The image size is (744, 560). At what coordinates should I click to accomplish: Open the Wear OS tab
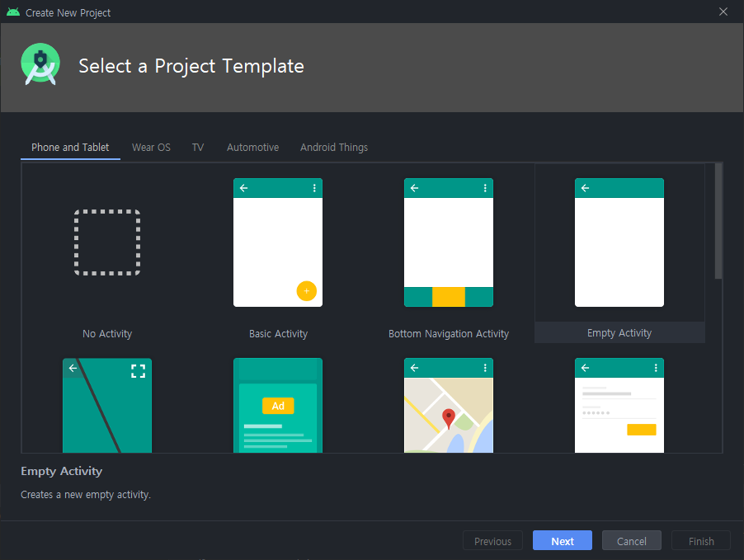click(151, 148)
